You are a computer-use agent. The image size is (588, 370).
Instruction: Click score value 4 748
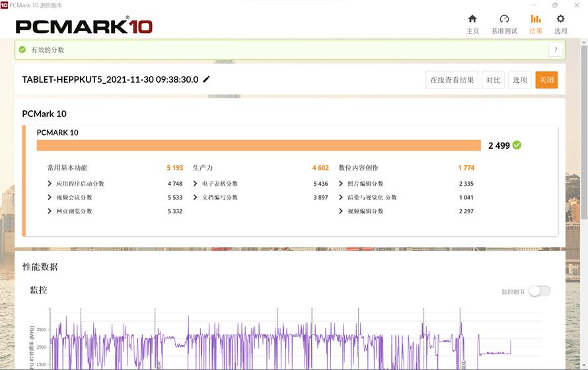[x=175, y=183]
